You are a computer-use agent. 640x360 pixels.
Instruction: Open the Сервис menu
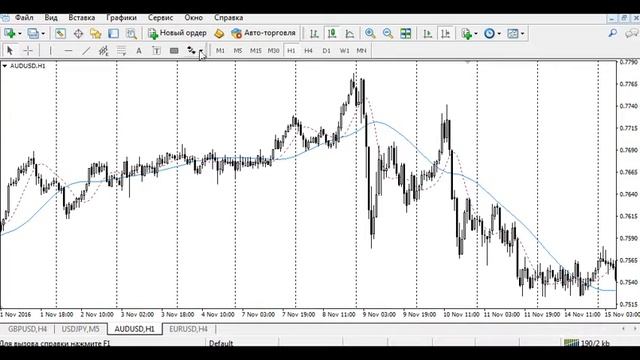(160, 18)
